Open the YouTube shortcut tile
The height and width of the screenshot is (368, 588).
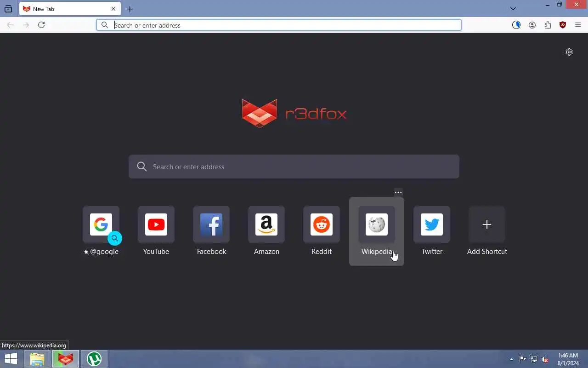(156, 231)
